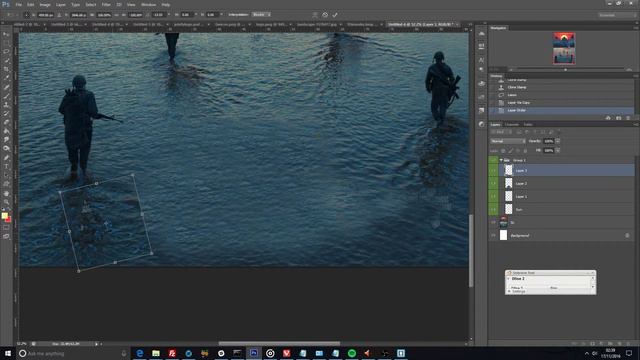Select the Pen tool
Image resolution: width=640 pixels, height=360 pixels.
(6, 158)
